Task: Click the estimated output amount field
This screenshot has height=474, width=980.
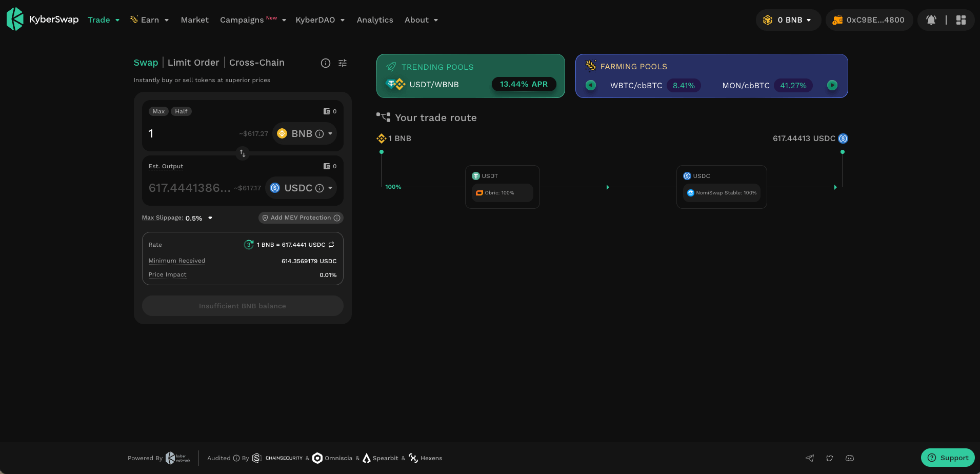Action: 189,188
